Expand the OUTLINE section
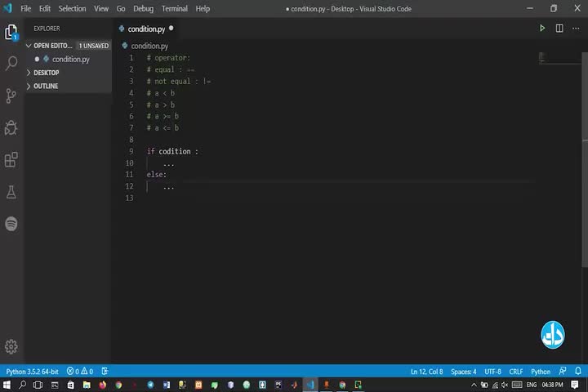 [45, 86]
